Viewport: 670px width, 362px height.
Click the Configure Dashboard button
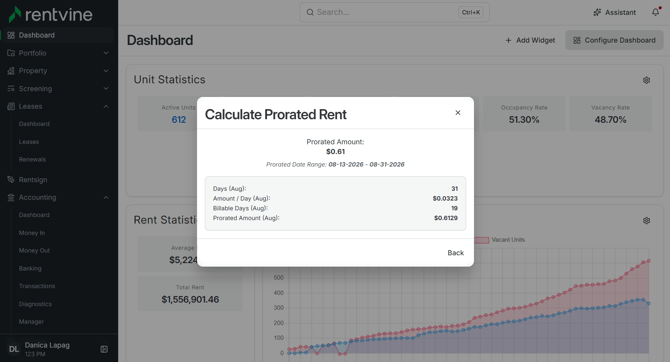pyautogui.click(x=614, y=40)
